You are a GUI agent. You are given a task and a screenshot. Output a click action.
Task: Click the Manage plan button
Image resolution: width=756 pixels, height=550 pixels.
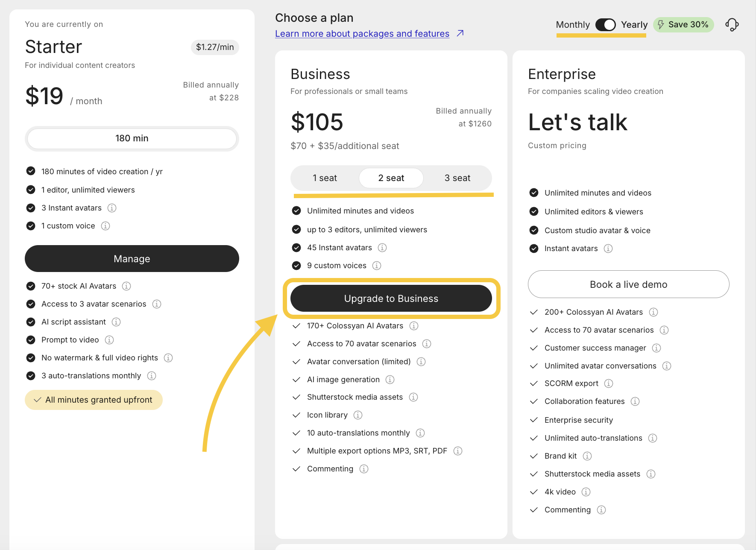132,259
